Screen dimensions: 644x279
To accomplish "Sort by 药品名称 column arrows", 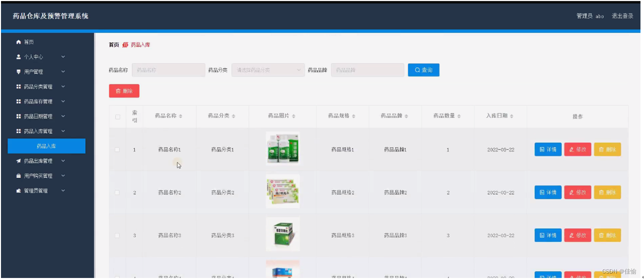I will [x=180, y=116].
